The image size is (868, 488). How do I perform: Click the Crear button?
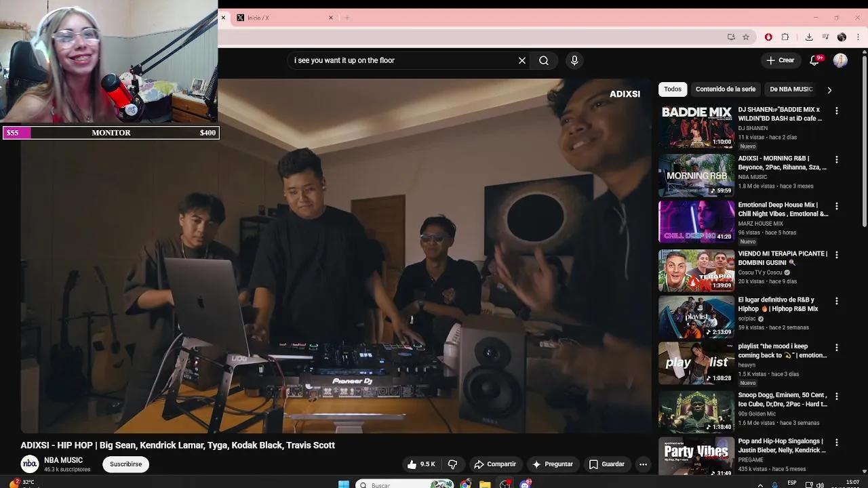(x=780, y=60)
